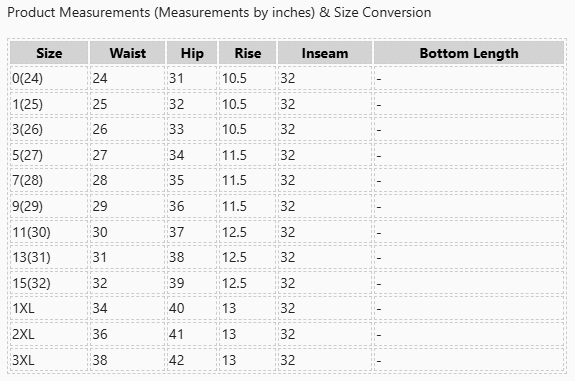Select the 11(30) size cell
The width and height of the screenshot is (575, 381).
pos(49,232)
